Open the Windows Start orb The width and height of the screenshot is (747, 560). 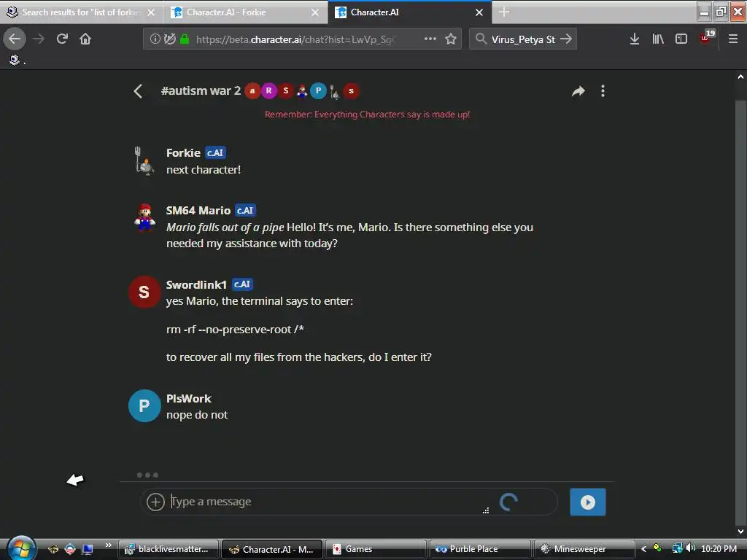tap(21, 549)
